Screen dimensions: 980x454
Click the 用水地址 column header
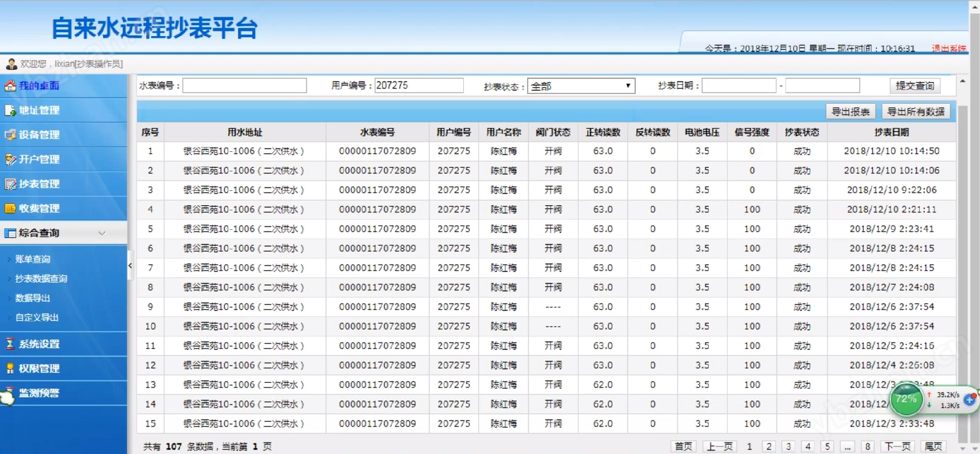245,132
